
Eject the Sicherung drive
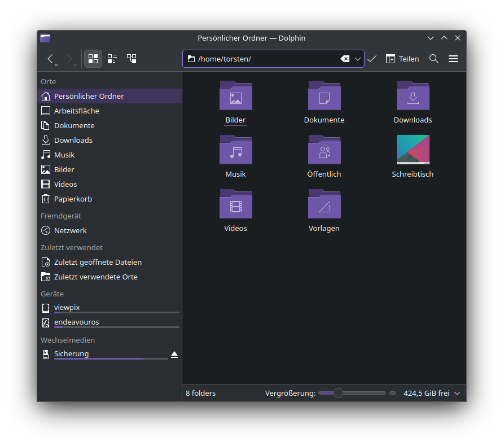click(174, 355)
